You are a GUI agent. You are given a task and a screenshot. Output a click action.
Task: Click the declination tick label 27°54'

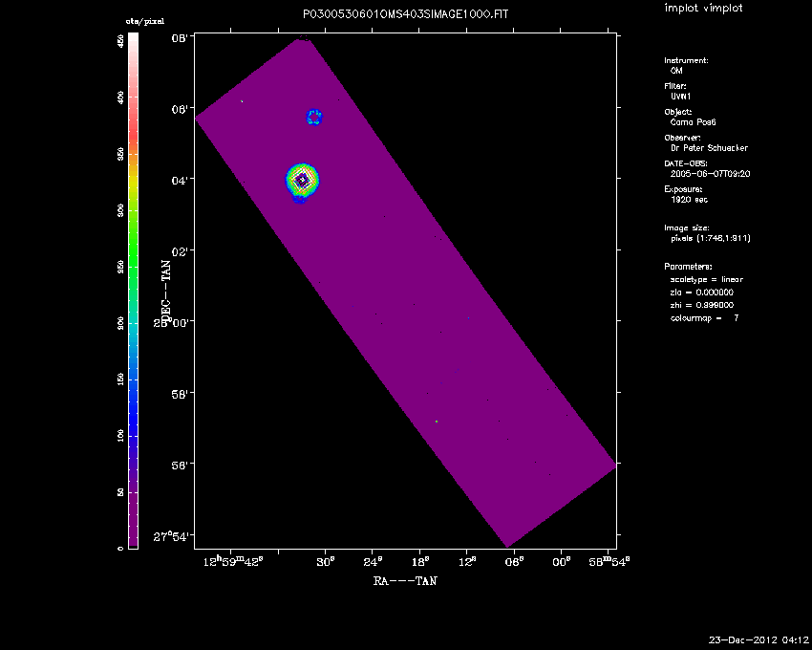tap(170, 536)
